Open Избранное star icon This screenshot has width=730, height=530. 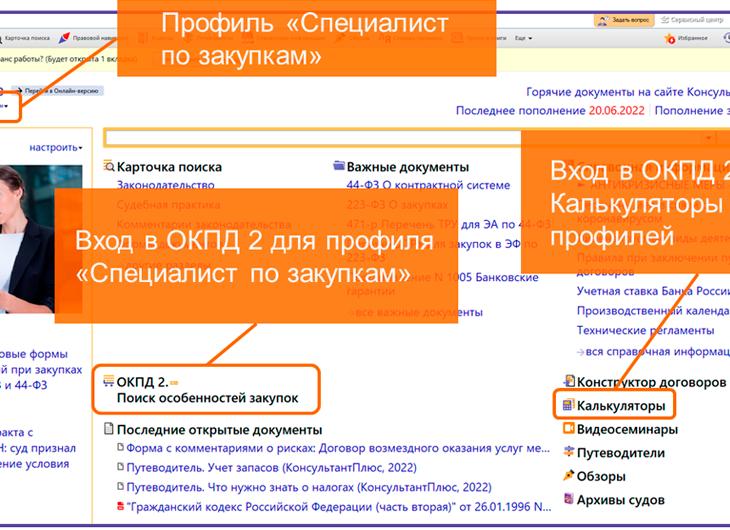coord(669,39)
